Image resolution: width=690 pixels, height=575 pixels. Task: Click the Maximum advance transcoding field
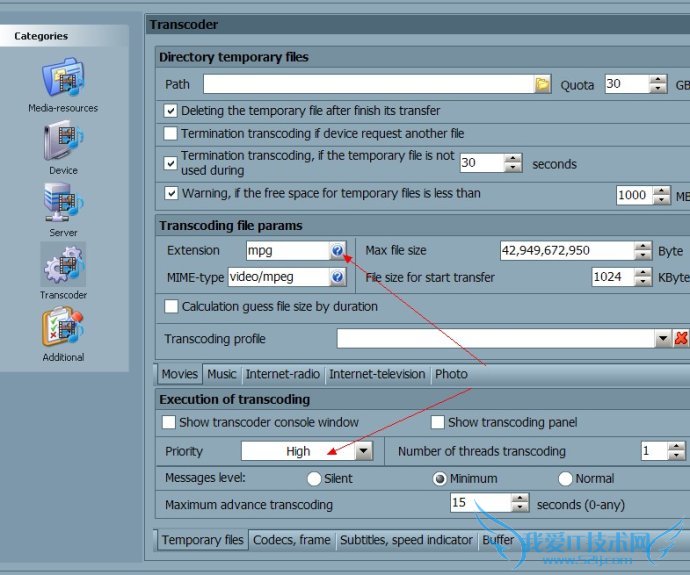481,502
